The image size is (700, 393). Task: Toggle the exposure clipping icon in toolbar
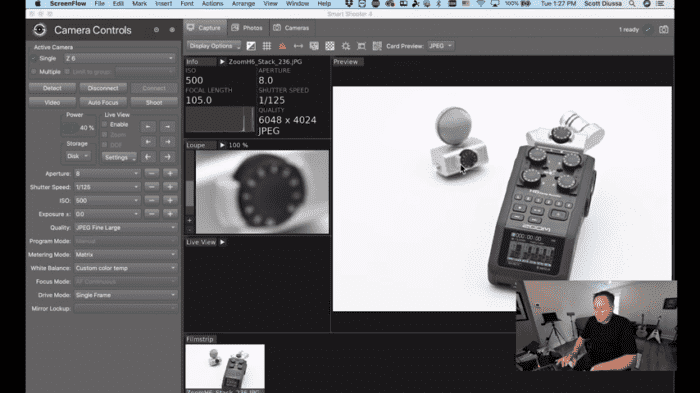tap(251, 46)
